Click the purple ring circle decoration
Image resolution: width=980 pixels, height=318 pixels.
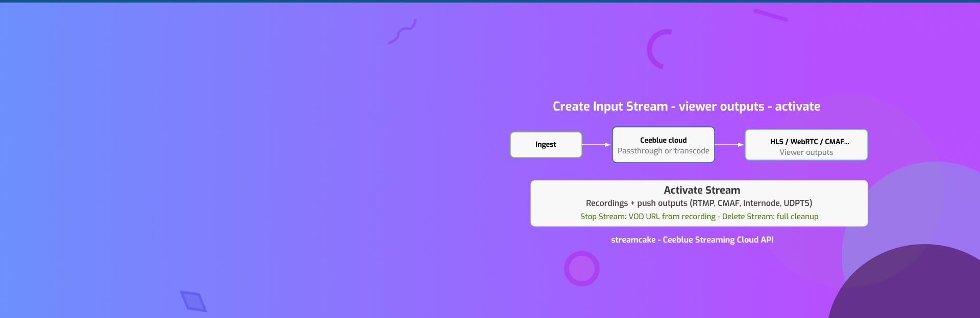point(581,269)
